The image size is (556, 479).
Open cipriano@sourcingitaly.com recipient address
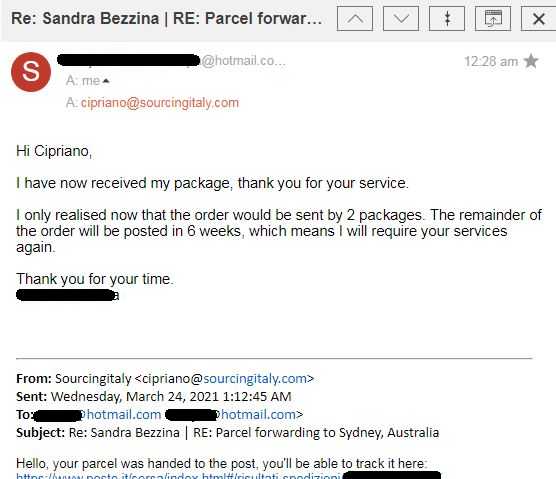click(x=160, y=103)
